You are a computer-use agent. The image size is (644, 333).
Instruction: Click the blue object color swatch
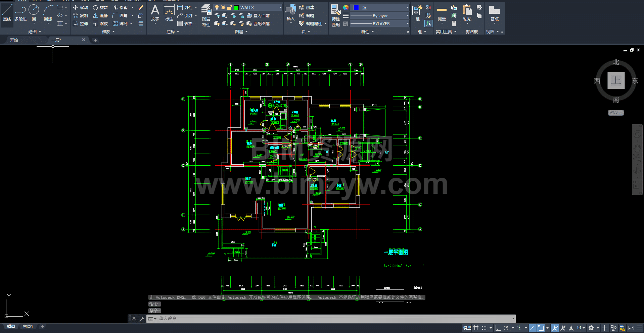pos(356,7)
